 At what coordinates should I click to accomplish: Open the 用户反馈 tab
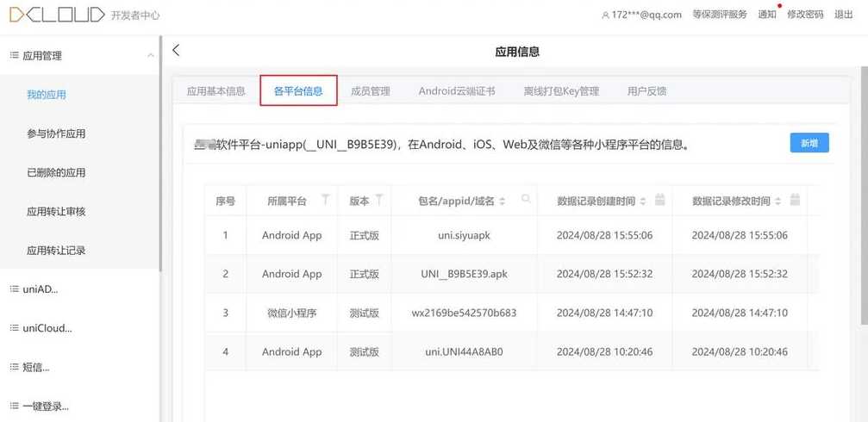pyautogui.click(x=646, y=91)
